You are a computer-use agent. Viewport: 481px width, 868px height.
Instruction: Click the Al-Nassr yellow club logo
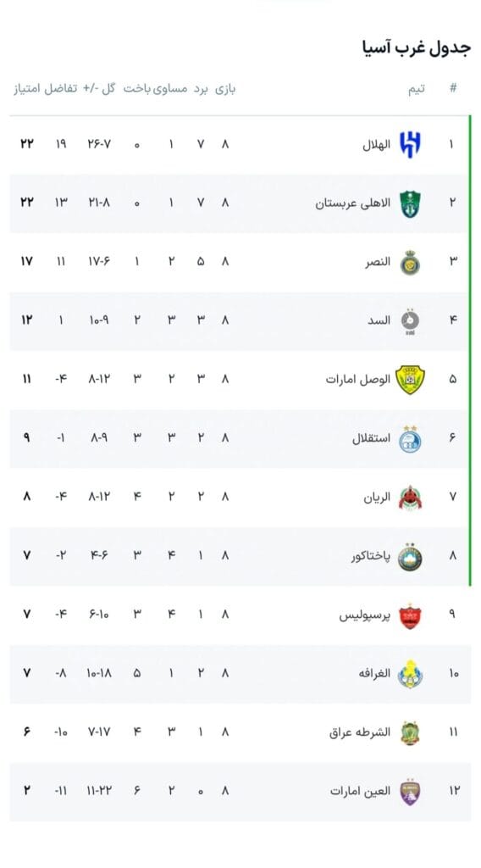[x=410, y=263]
